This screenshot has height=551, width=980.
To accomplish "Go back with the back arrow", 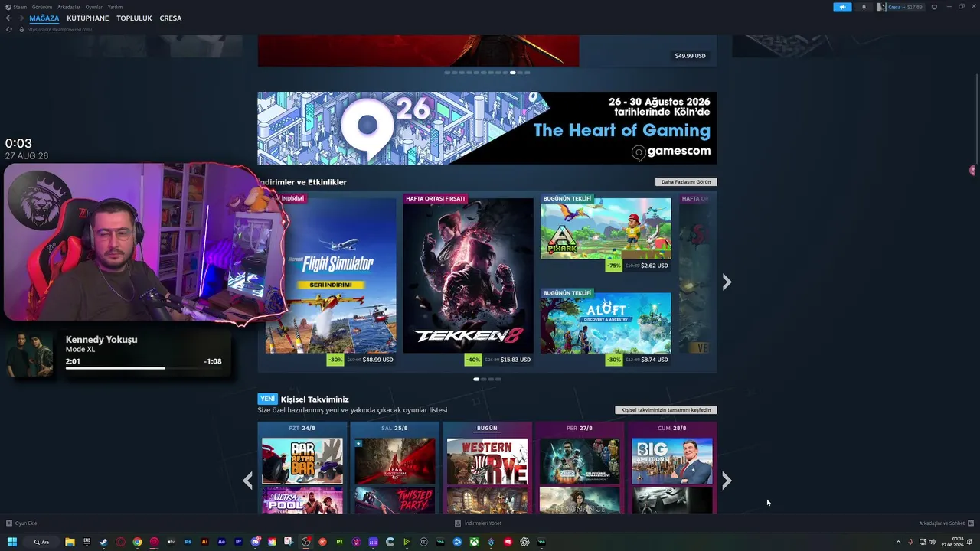I will click(x=9, y=18).
